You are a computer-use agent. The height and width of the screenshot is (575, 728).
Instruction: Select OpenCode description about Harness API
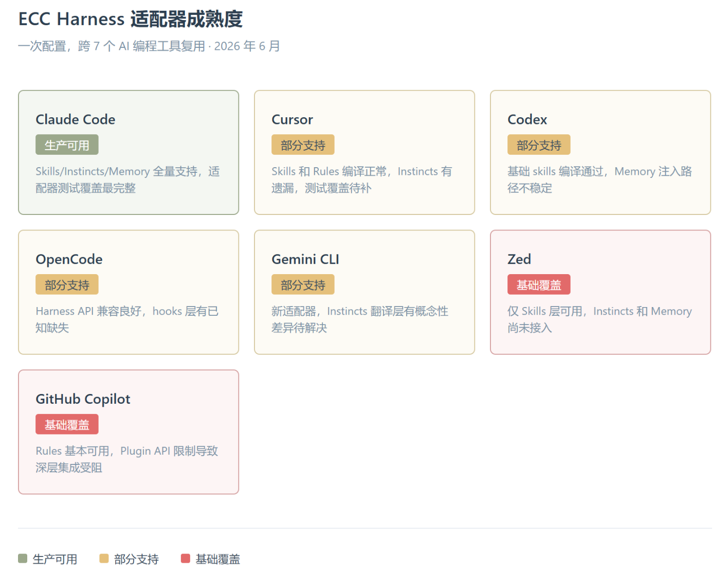coord(128,319)
